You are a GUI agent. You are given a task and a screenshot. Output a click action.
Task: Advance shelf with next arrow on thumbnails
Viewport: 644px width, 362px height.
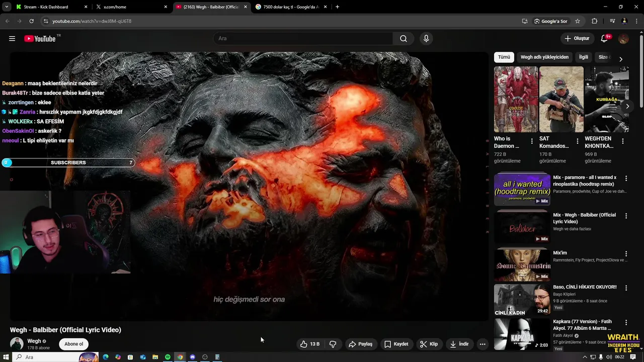[627, 107]
